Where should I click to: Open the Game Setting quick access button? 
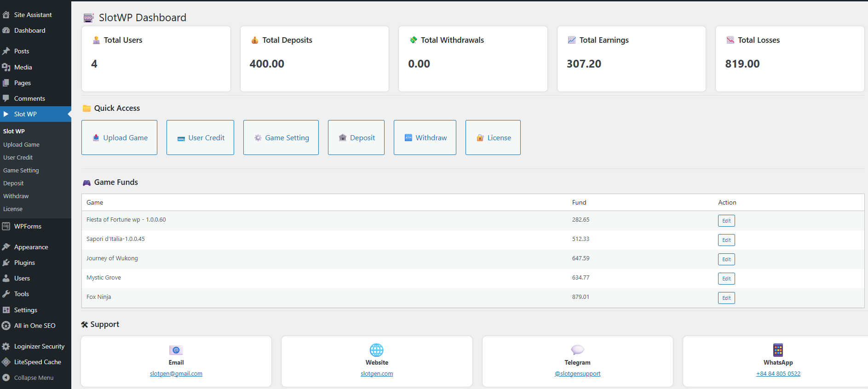coord(281,137)
